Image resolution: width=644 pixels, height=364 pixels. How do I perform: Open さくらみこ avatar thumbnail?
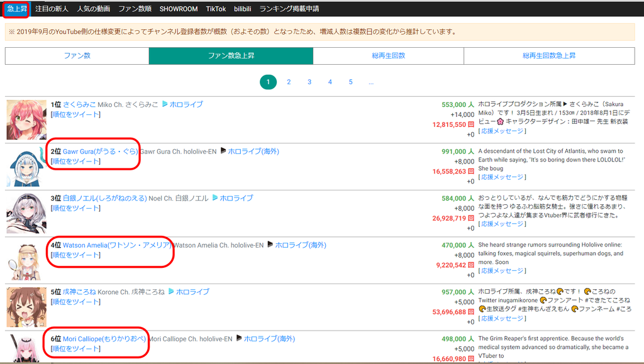pyautogui.click(x=26, y=120)
